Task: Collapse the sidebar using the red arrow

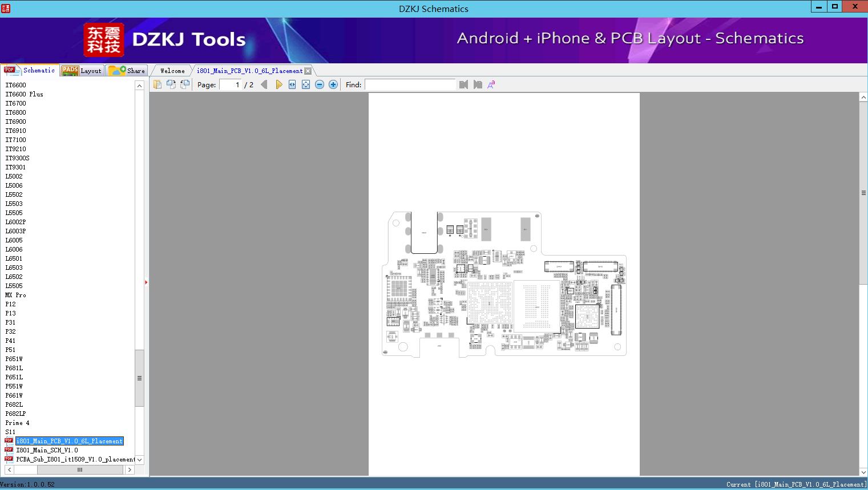Action: click(146, 282)
